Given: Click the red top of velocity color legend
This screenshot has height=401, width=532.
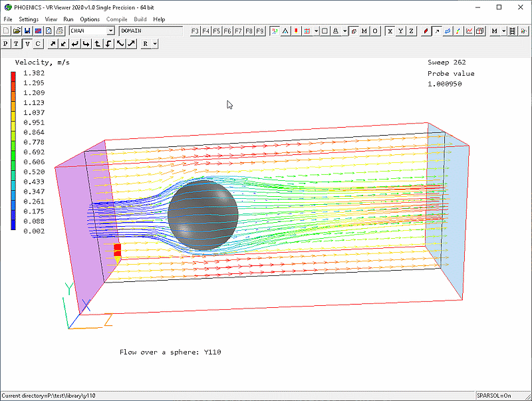Looking at the screenshot, I should pos(13,74).
